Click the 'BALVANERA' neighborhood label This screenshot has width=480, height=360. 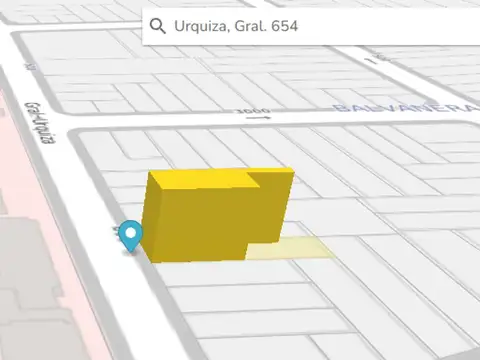tap(406, 109)
